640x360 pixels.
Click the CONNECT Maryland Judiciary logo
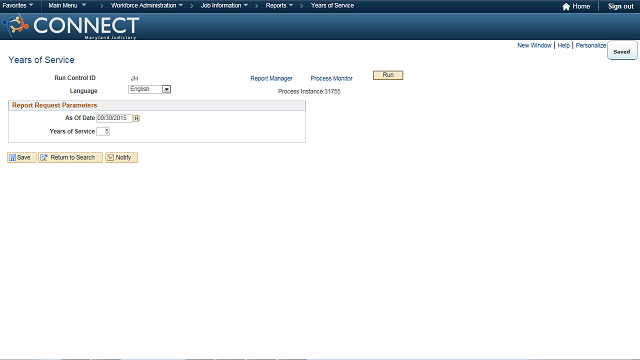(x=71, y=27)
